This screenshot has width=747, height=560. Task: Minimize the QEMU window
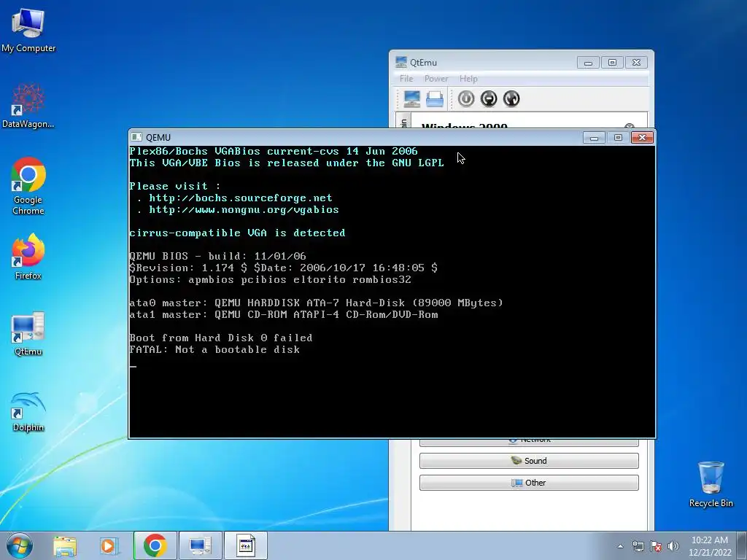pyautogui.click(x=594, y=138)
